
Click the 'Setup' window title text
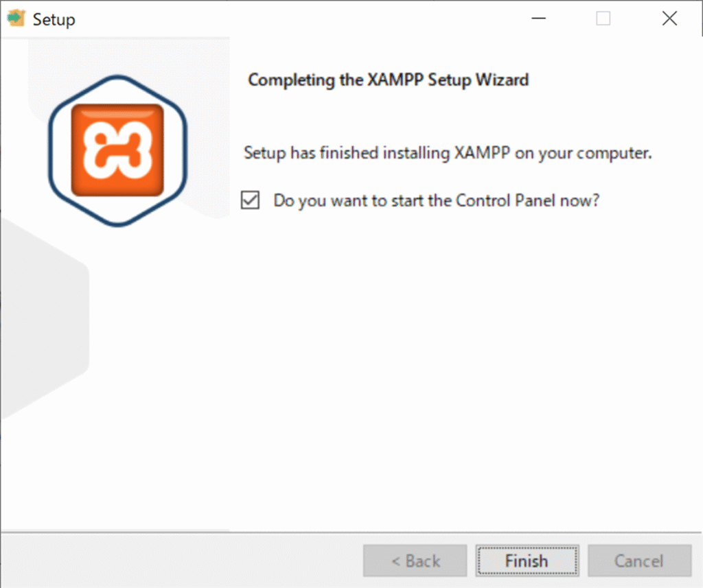point(54,19)
